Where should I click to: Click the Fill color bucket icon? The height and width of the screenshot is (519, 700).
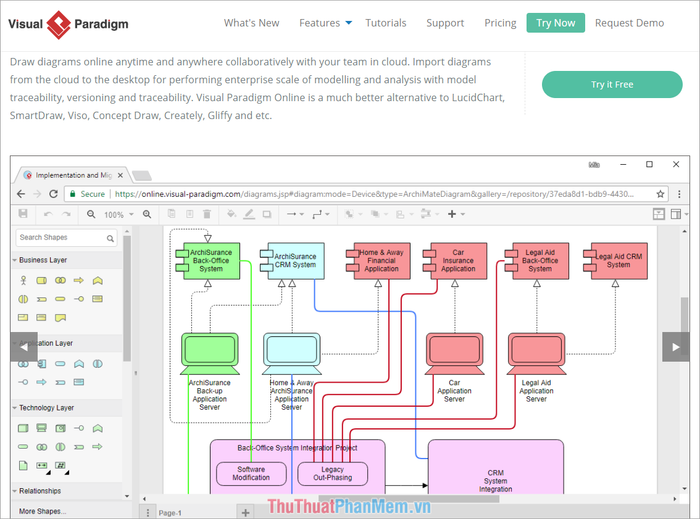[x=231, y=214]
